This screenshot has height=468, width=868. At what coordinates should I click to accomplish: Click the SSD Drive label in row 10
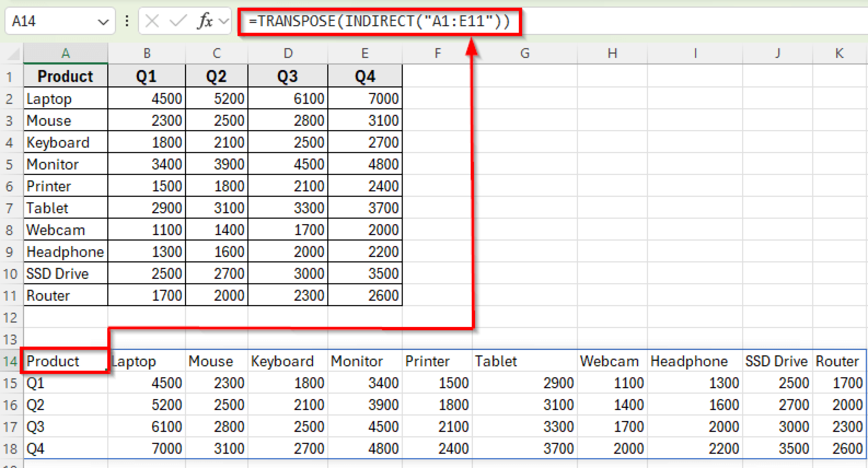pos(65,274)
